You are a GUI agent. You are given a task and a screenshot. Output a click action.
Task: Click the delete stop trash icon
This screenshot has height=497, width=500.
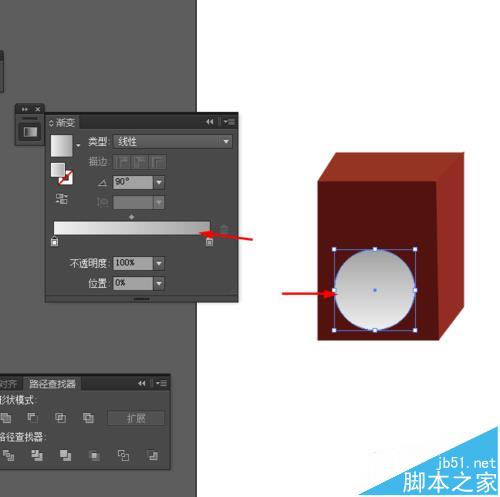pos(224,229)
